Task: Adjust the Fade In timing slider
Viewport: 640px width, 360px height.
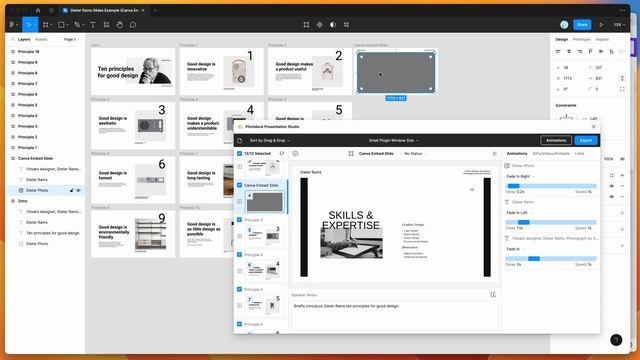Action: pos(551,259)
